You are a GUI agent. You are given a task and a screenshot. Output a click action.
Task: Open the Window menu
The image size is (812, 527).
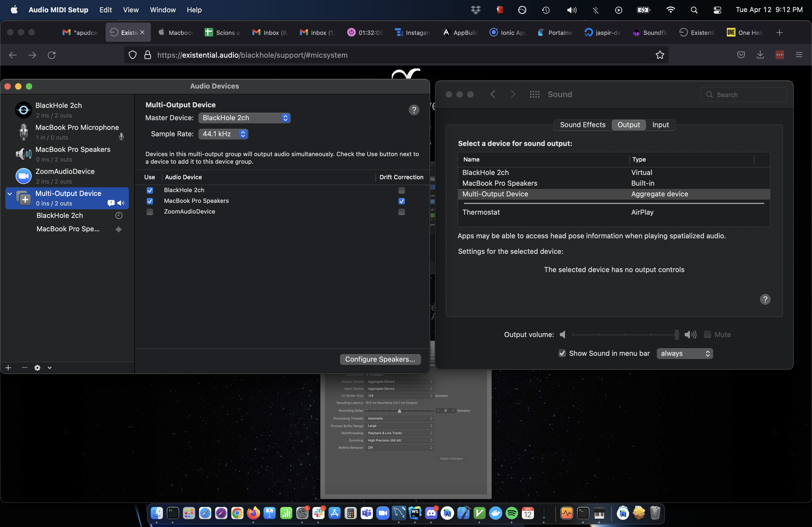[162, 10]
